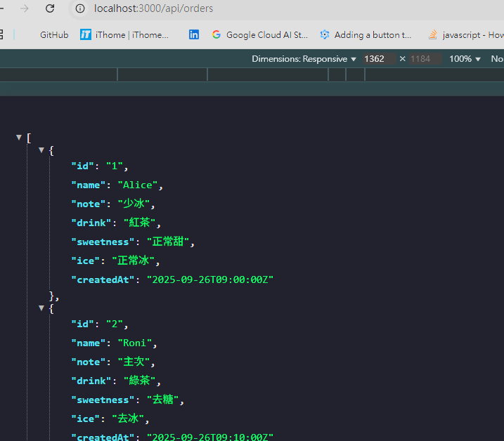Select the "Roni" name value

[x=135, y=343]
